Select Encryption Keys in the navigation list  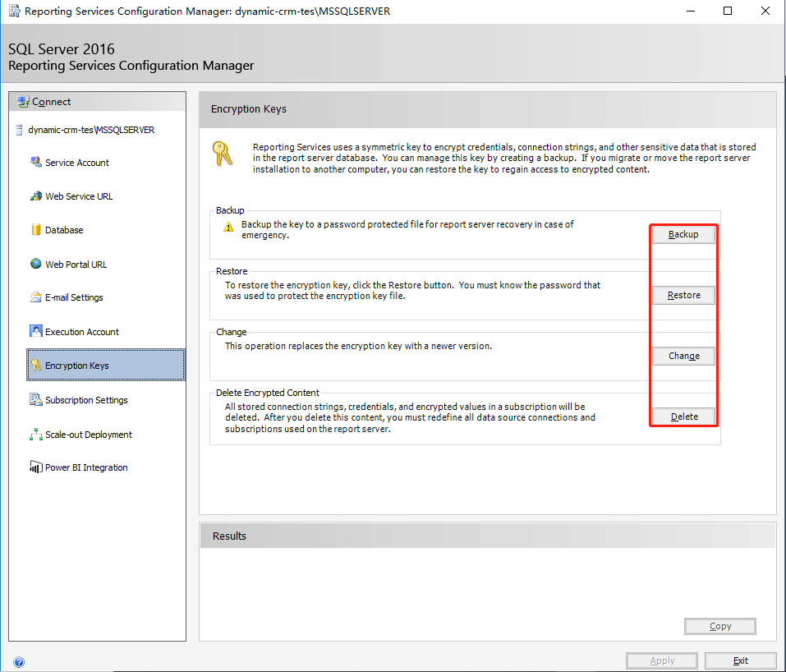106,365
